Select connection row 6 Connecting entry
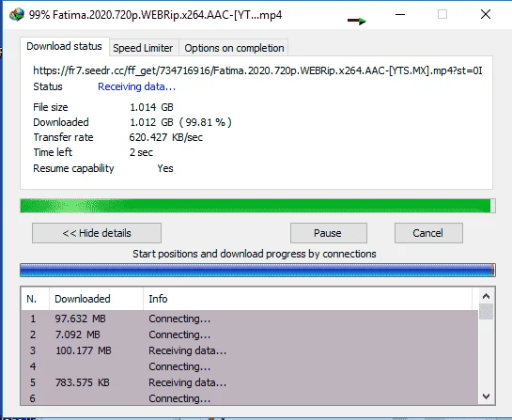 point(250,398)
